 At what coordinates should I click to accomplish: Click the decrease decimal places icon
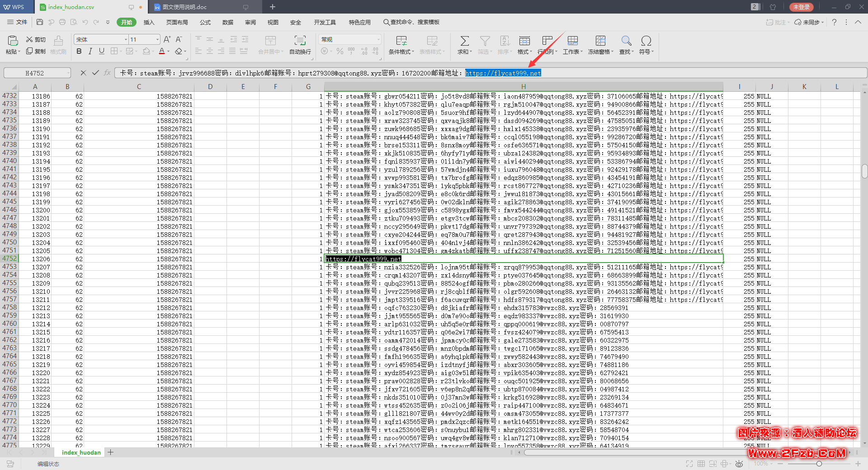point(375,51)
